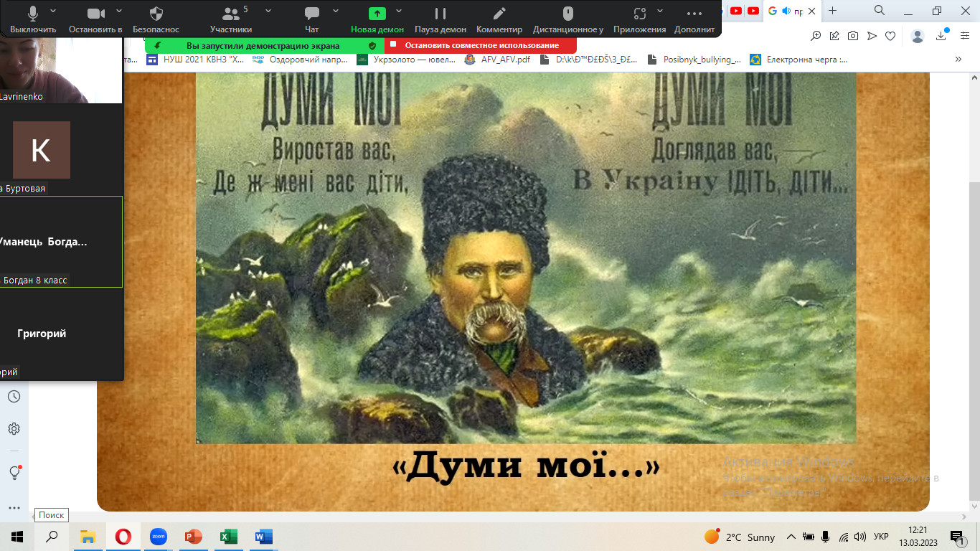Expand arrow next to Новая демонстрация
The image size is (980, 551).
click(399, 11)
